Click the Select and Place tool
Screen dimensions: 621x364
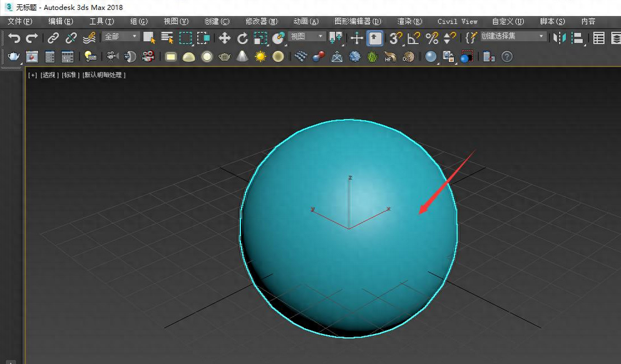tap(279, 38)
